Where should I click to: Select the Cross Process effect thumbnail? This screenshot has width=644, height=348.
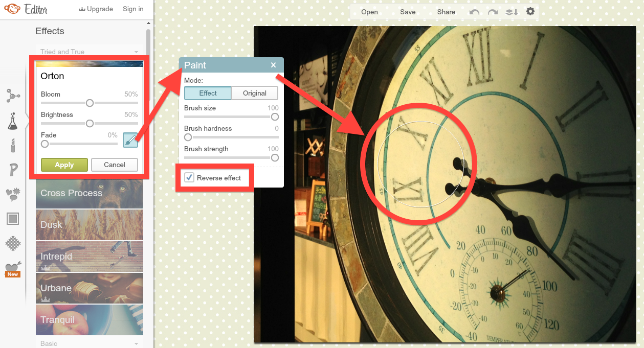(90, 193)
